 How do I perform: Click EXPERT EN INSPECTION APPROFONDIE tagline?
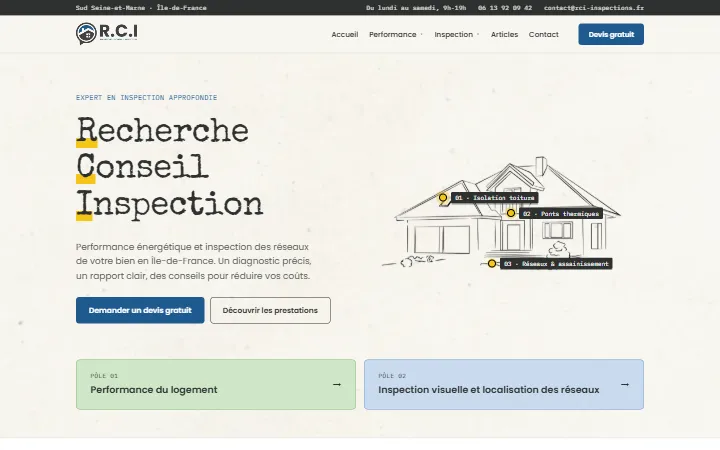point(146,97)
